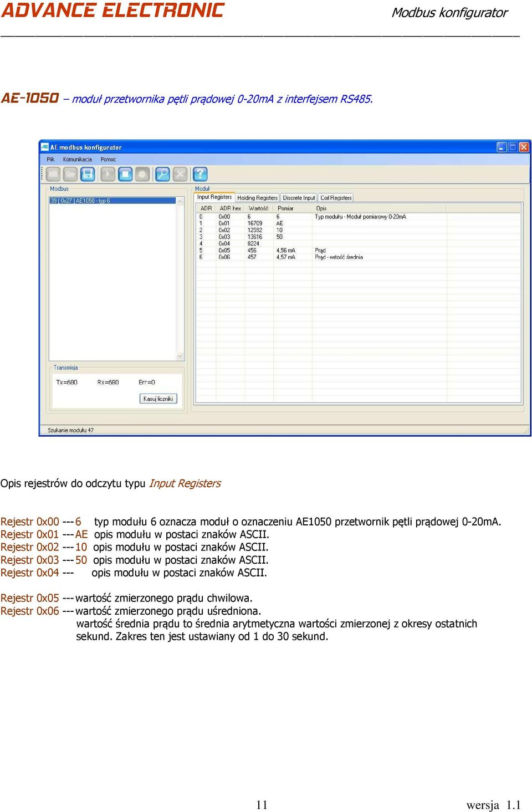Switch to the Discrete Input tab

coord(299,198)
